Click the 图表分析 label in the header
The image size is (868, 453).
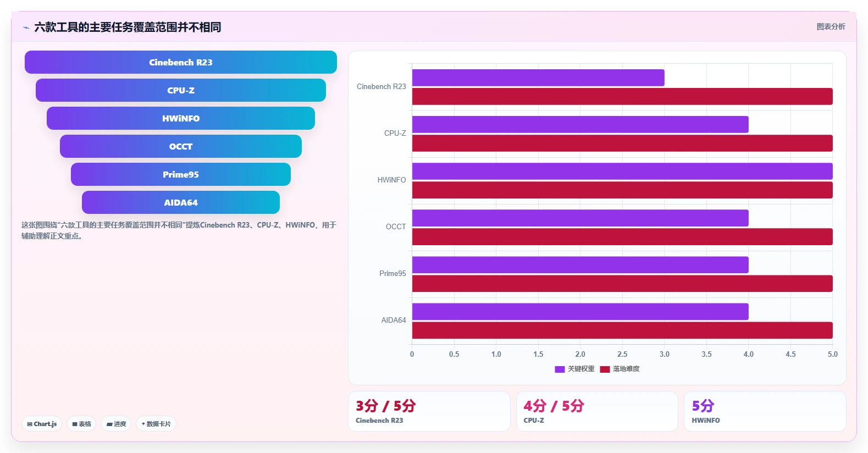[x=831, y=26]
